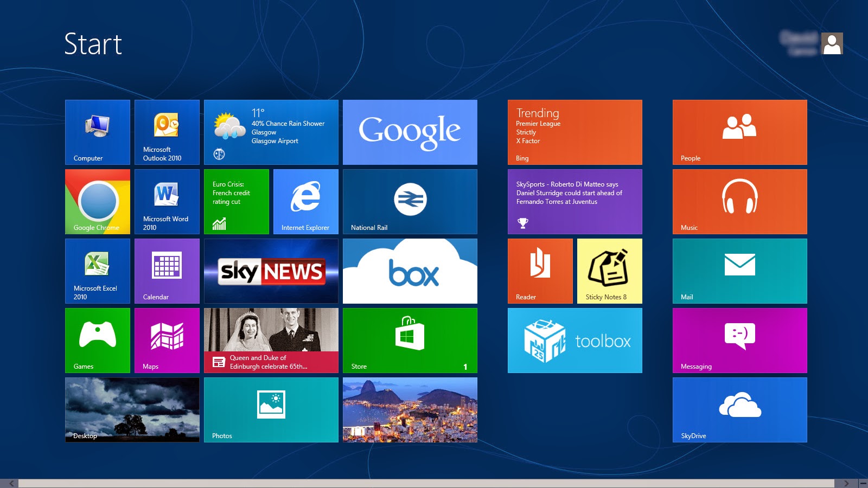Open SkyDrive
The image size is (868, 488).
pos(739,409)
